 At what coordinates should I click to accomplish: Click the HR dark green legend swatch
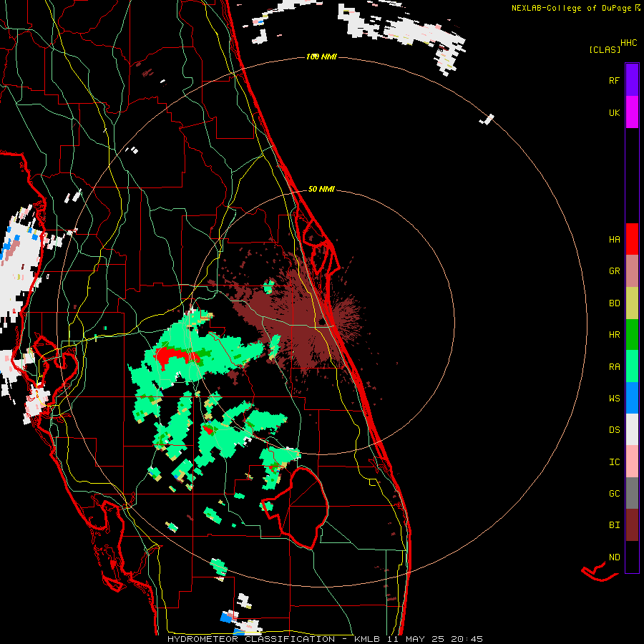tap(632, 335)
